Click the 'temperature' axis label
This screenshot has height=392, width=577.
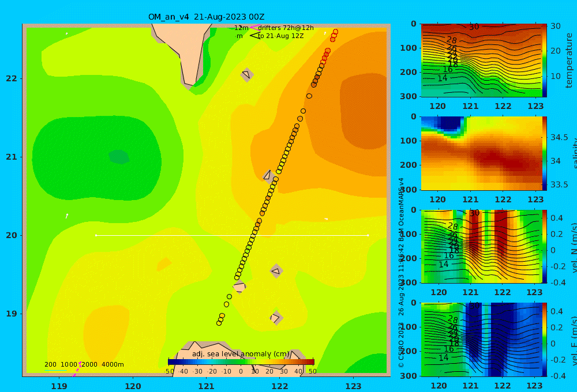click(569, 61)
